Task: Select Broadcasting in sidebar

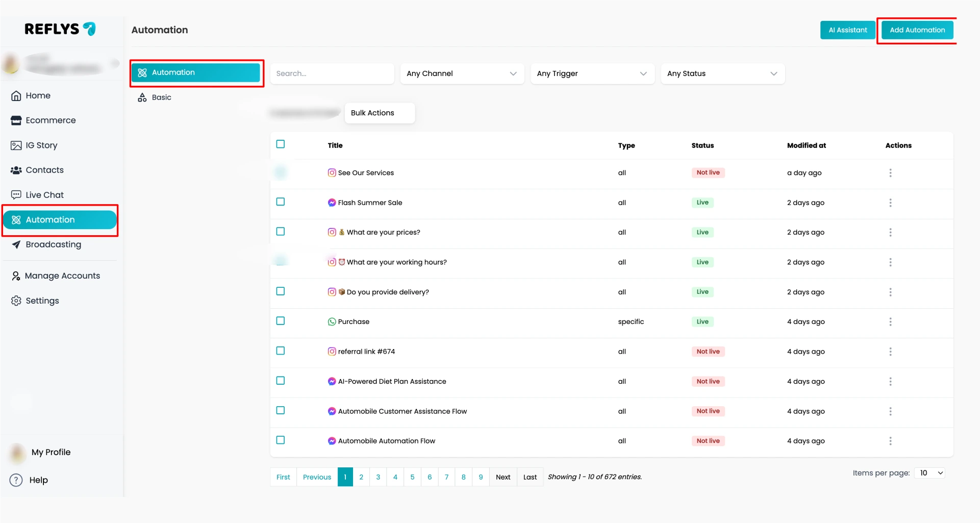Action: tap(53, 244)
